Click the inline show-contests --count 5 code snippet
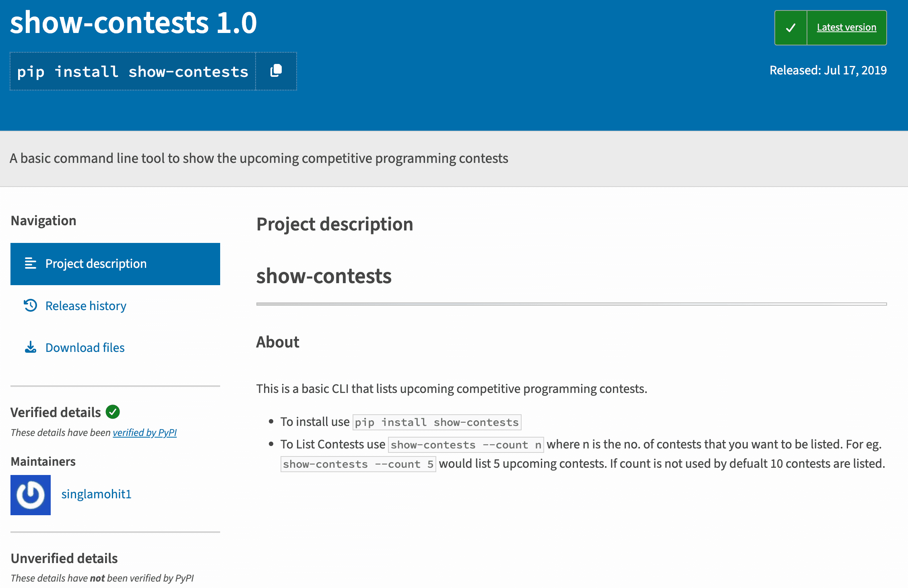 pyautogui.click(x=358, y=464)
